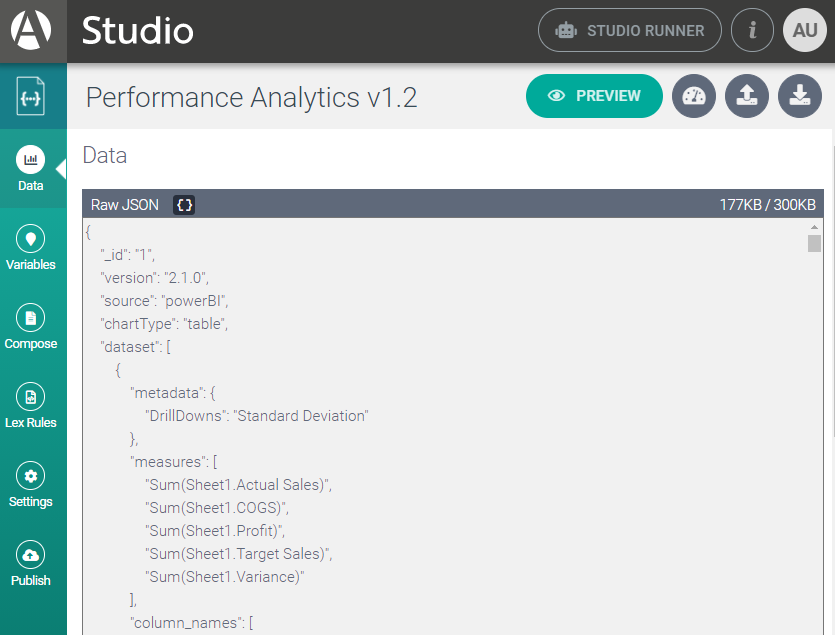
Task: Open the Publish section
Action: [x=31, y=564]
